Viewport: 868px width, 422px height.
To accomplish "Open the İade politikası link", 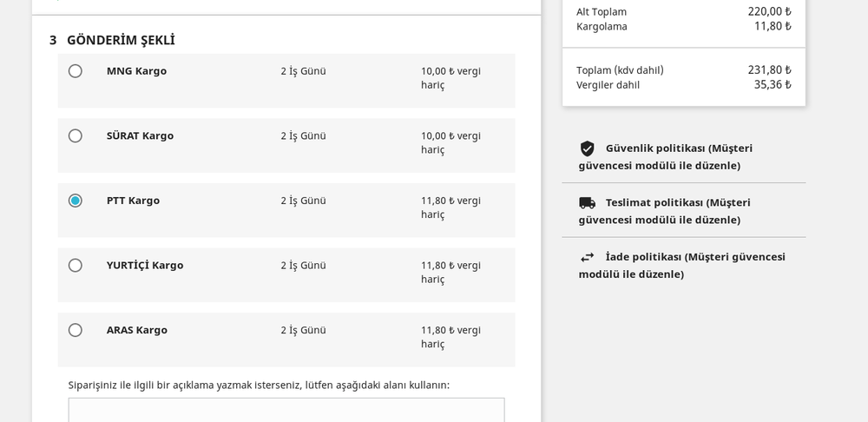I will (682, 266).
